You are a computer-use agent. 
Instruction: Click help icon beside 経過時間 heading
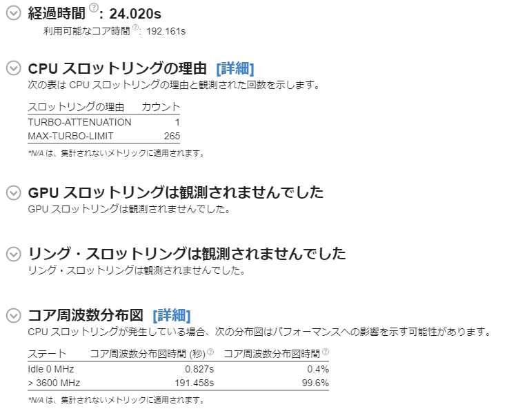[x=96, y=8]
